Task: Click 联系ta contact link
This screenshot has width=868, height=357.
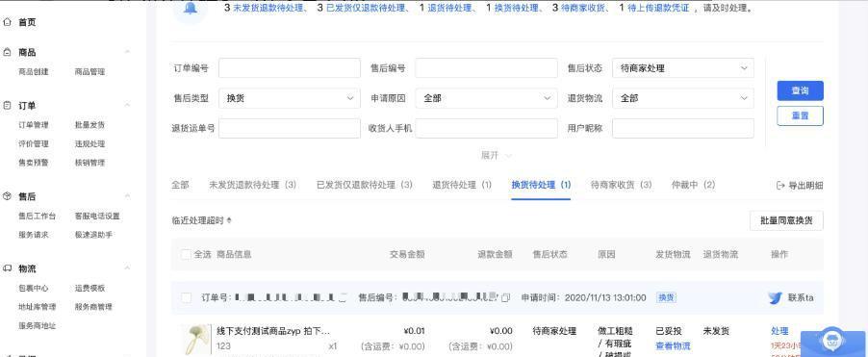Action: coord(801,297)
